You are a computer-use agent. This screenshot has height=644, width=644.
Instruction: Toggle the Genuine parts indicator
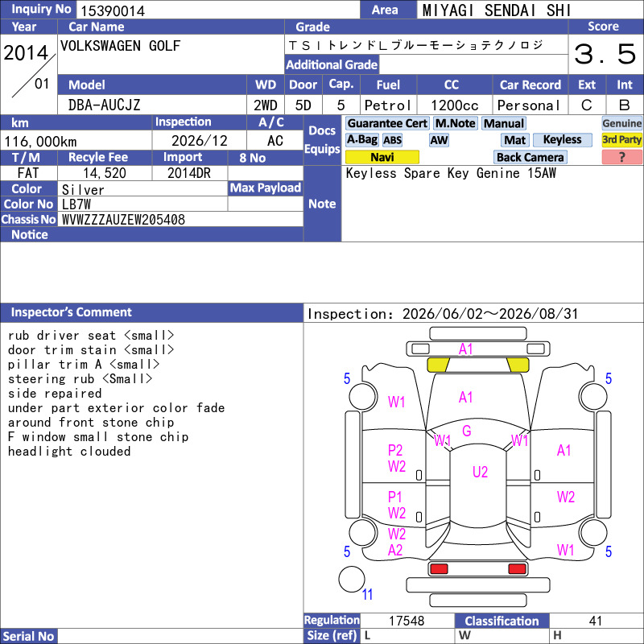click(x=621, y=123)
